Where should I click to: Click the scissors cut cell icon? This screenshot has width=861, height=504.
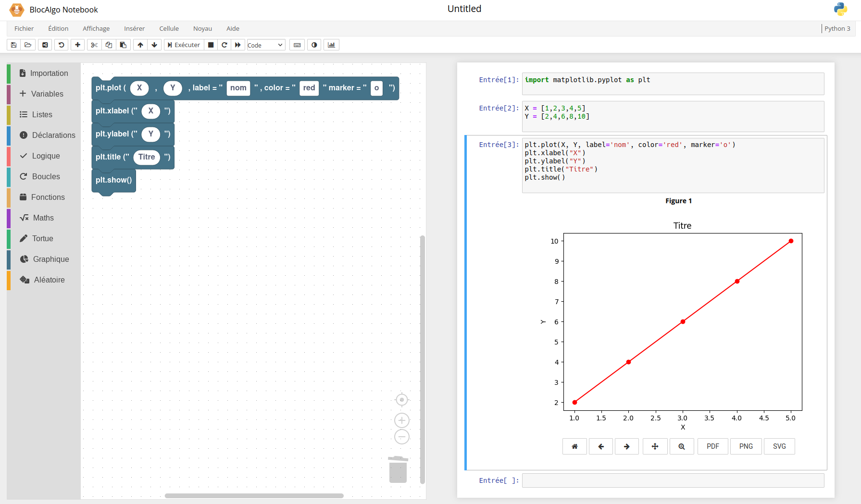94,45
